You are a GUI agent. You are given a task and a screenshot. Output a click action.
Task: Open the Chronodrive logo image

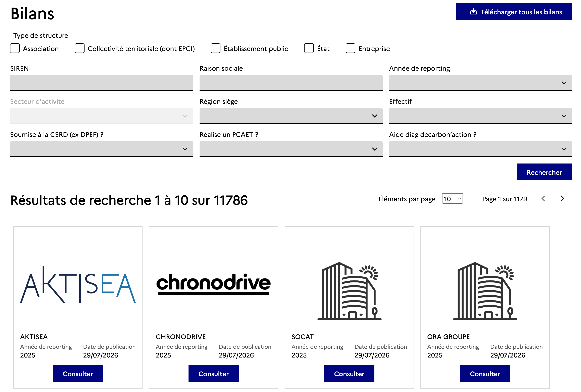tap(213, 284)
